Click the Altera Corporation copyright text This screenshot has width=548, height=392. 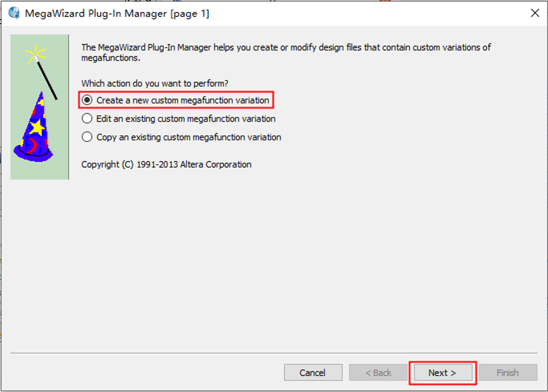[166, 164]
